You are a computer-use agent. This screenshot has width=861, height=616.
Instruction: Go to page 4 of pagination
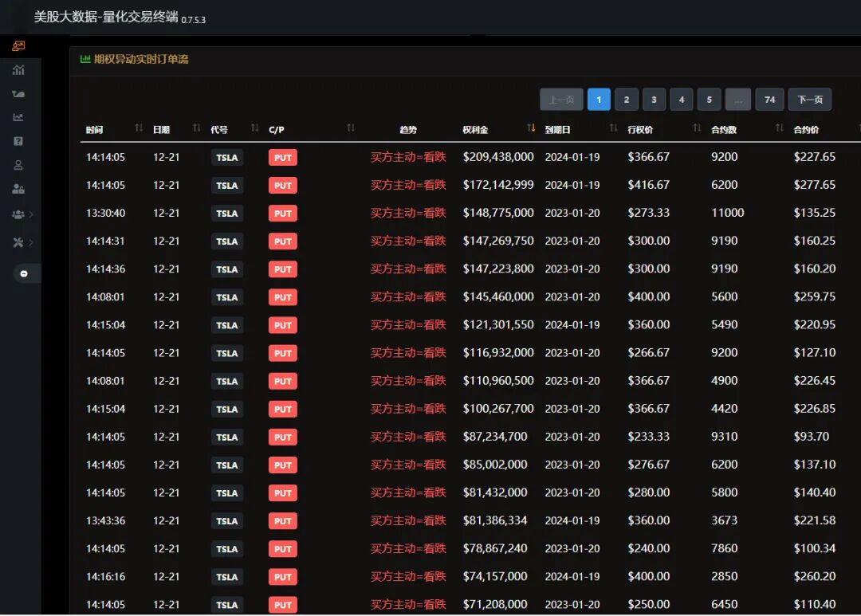pos(682,100)
